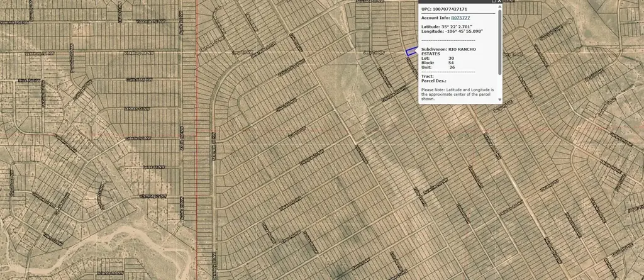Click the popup scrollbar up arrow

click(500, 7)
